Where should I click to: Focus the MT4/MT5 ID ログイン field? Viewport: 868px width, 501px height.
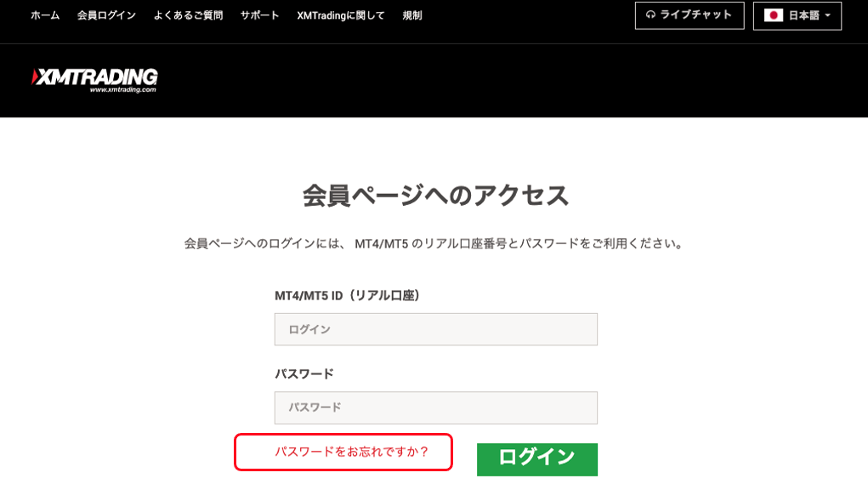(435, 329)
